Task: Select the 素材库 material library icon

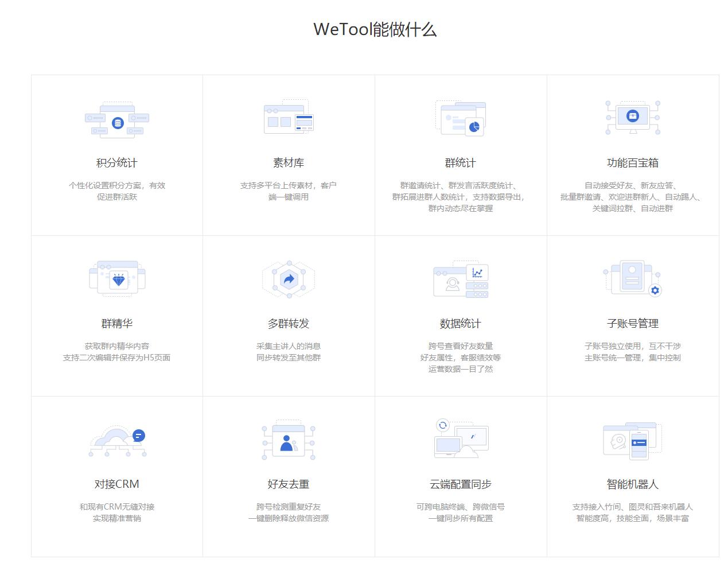Action: coord(289,118)
